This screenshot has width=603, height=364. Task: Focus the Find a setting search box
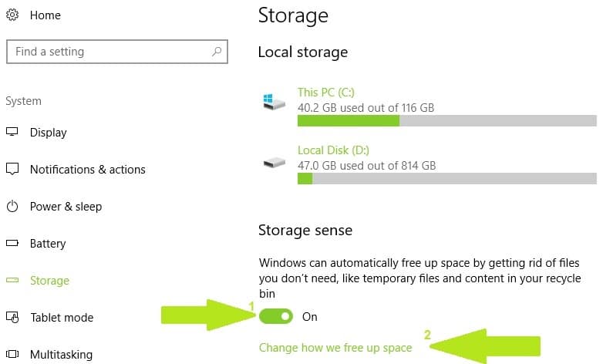(117, 52)
